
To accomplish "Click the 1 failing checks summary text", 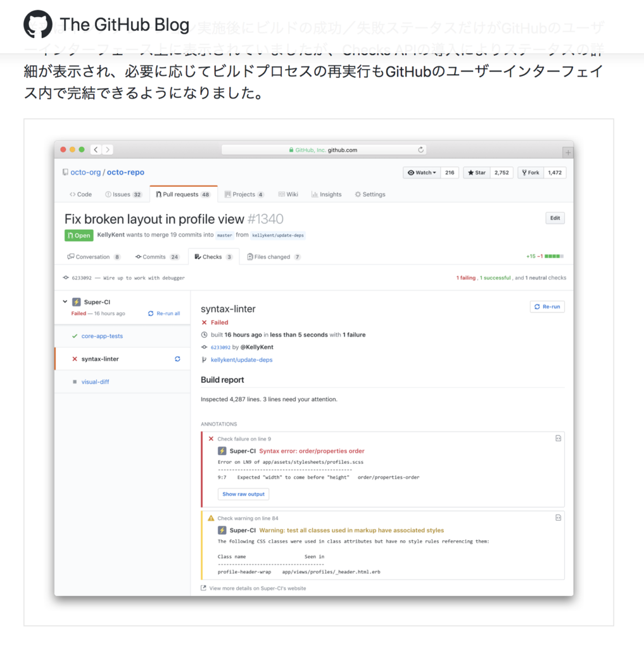I will 465,278.
